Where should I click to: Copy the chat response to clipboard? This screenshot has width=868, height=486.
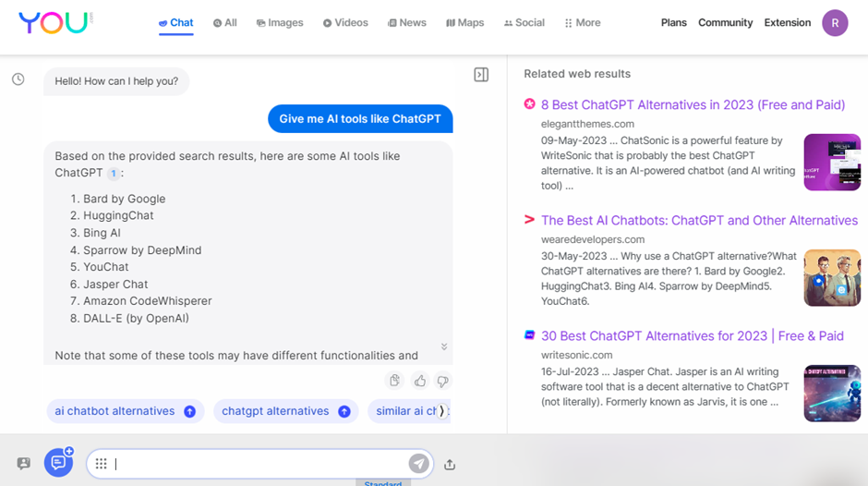click(x=394, y=381)
